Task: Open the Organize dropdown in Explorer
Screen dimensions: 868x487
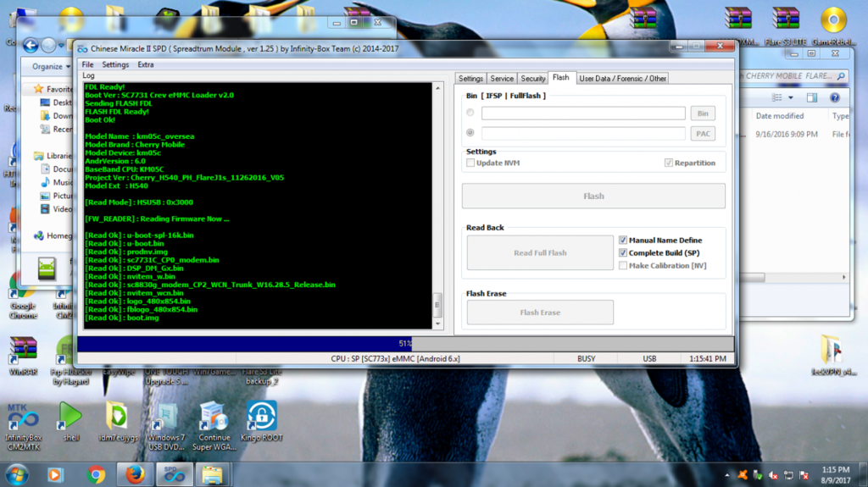Action: coord(51,66)
